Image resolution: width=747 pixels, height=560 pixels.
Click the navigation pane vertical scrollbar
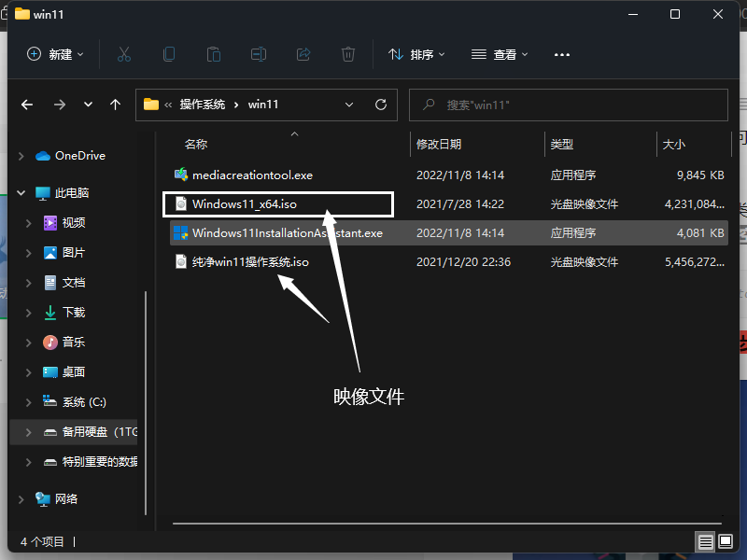point(146,403)
